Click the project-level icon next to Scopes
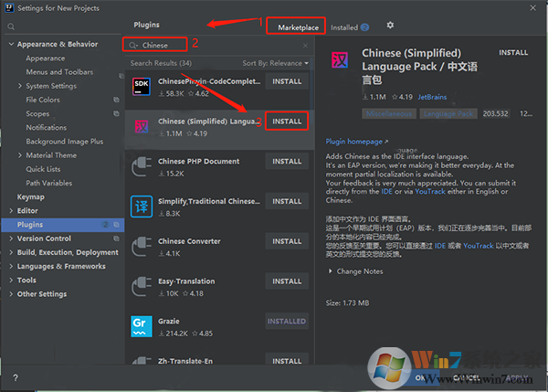 tap(116, 113)
